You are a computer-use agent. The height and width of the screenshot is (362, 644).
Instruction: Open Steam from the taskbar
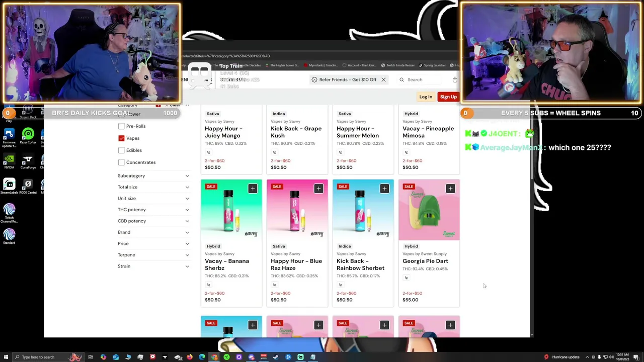click(x=275, y=357)
